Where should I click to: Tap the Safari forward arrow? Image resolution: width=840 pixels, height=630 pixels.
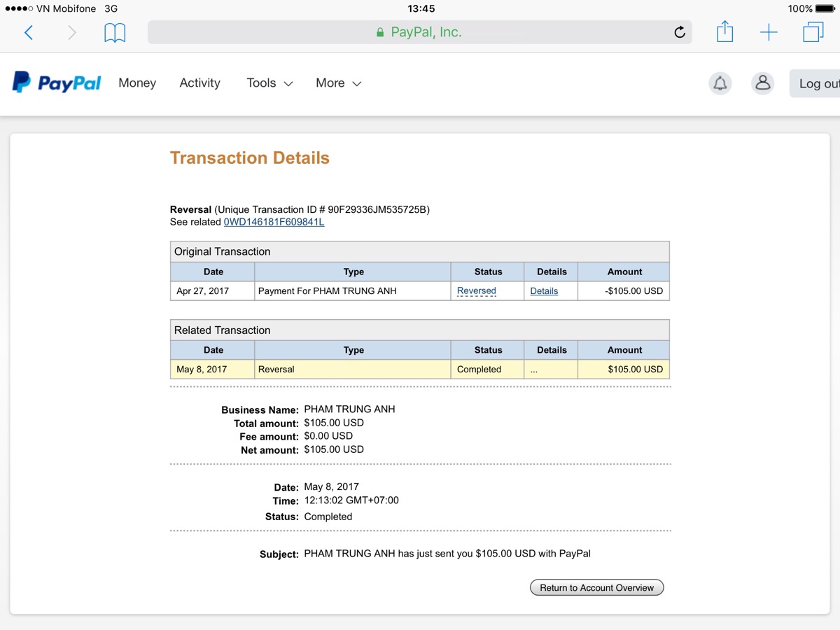71,32
